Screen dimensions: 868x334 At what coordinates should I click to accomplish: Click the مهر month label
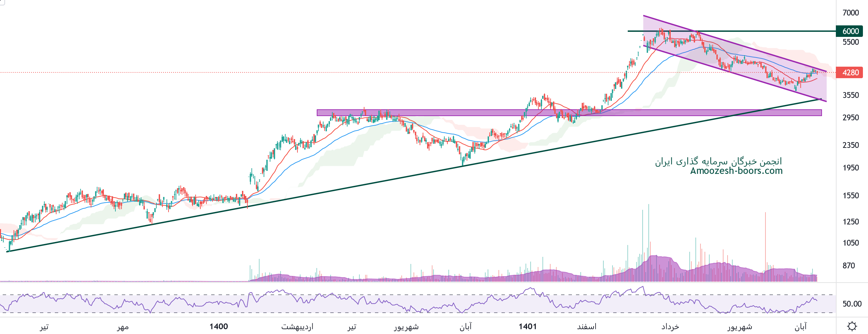click(123, 327)
